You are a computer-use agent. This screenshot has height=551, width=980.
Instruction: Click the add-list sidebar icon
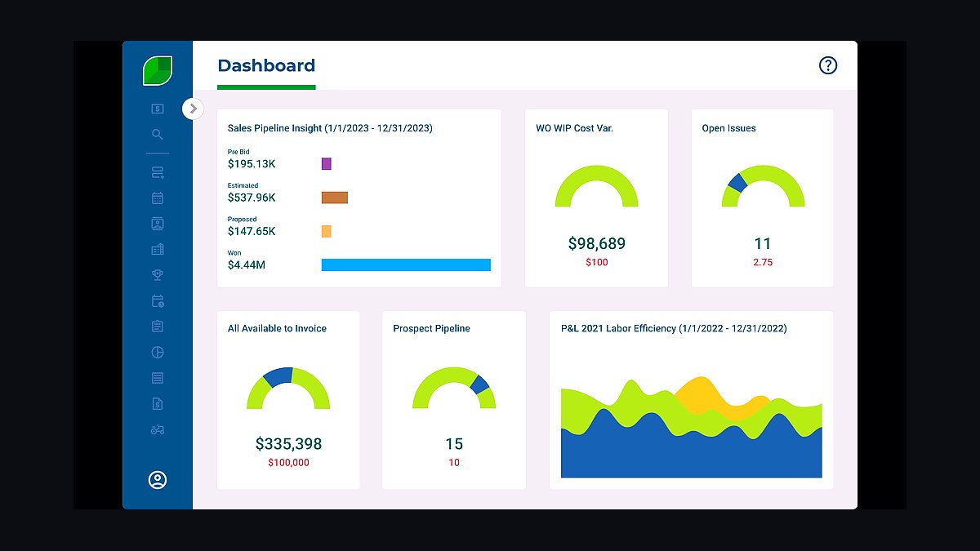[x=158, y=172]
